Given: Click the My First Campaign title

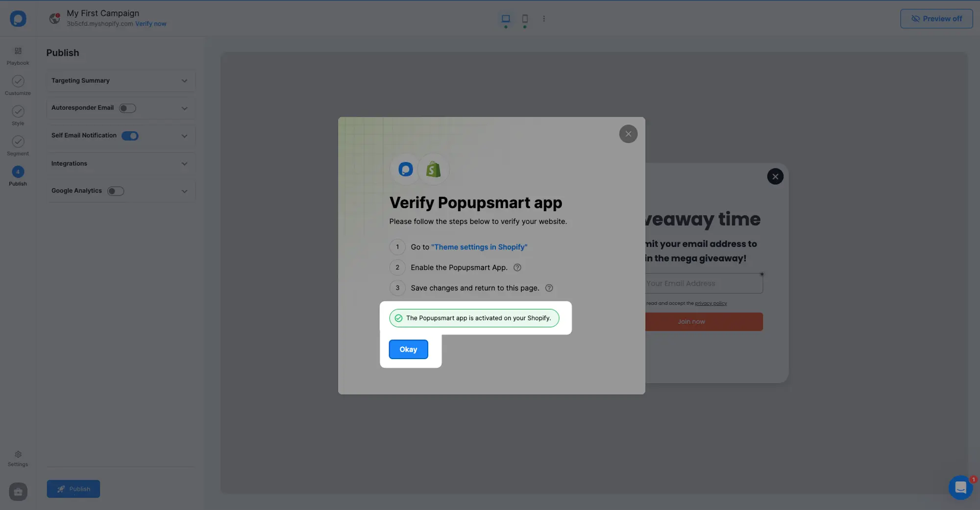Looking at the screenshot, I should (x=103, y=13).
